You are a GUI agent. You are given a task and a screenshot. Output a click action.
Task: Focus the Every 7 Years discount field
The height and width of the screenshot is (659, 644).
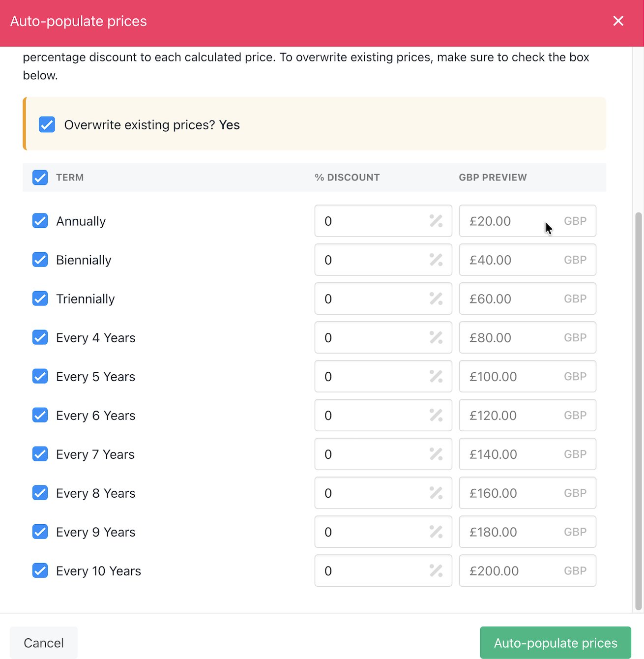point(383,454)
